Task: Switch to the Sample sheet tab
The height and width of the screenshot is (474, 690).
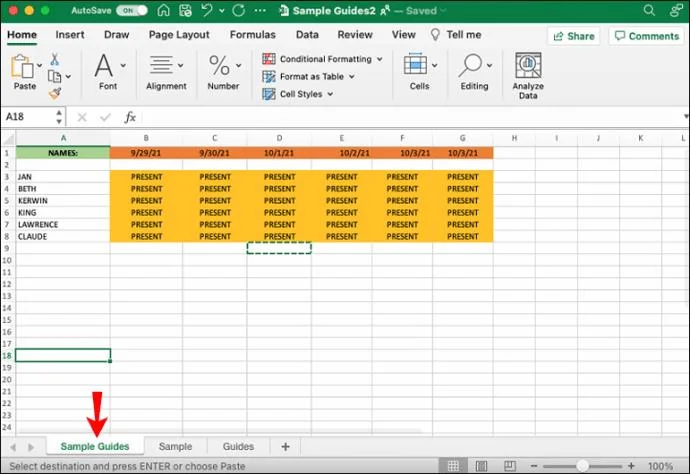Action: click(175, 446)
